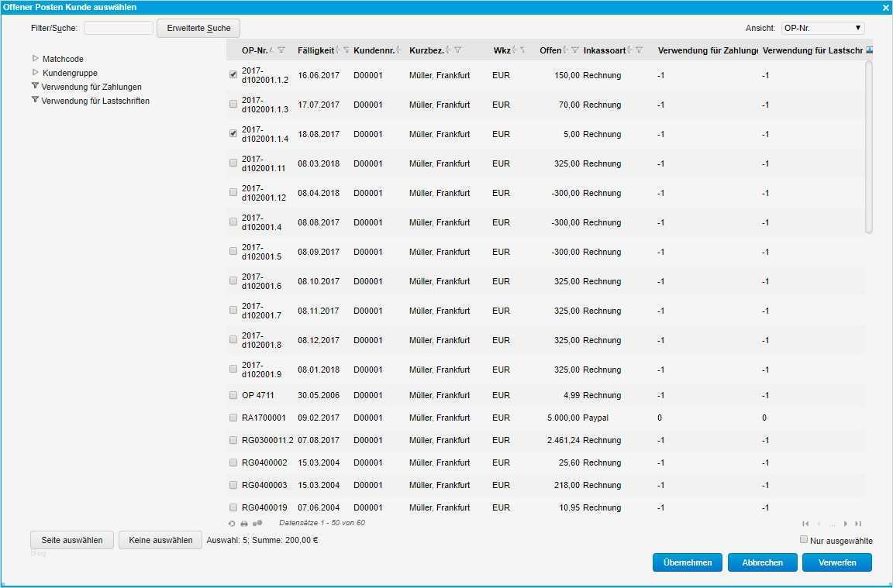Click the Keine auswählen button
This screenshot has width=893, height=588.
(x=160, y=540)
